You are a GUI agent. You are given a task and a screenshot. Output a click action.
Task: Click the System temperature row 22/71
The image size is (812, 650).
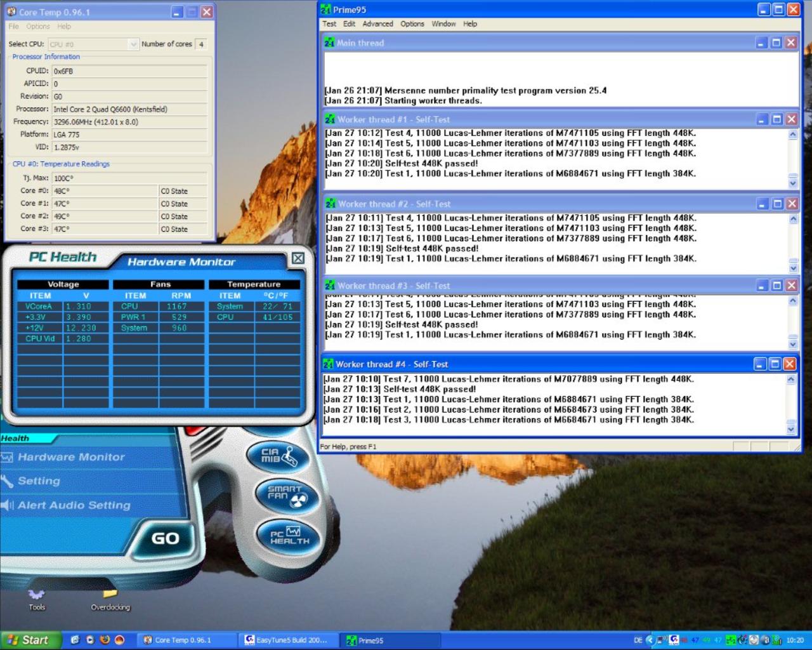[254, 307]
